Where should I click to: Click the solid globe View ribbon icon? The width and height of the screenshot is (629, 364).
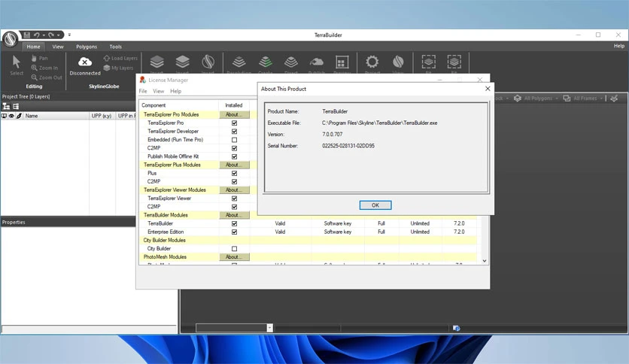click(398, 62)
